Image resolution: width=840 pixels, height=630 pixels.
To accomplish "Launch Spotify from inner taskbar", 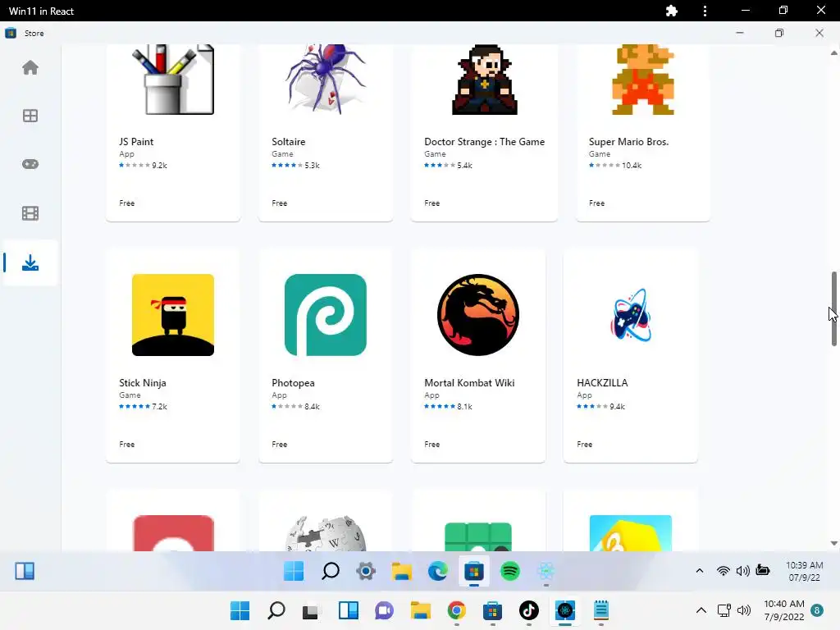I will (510, 571).
